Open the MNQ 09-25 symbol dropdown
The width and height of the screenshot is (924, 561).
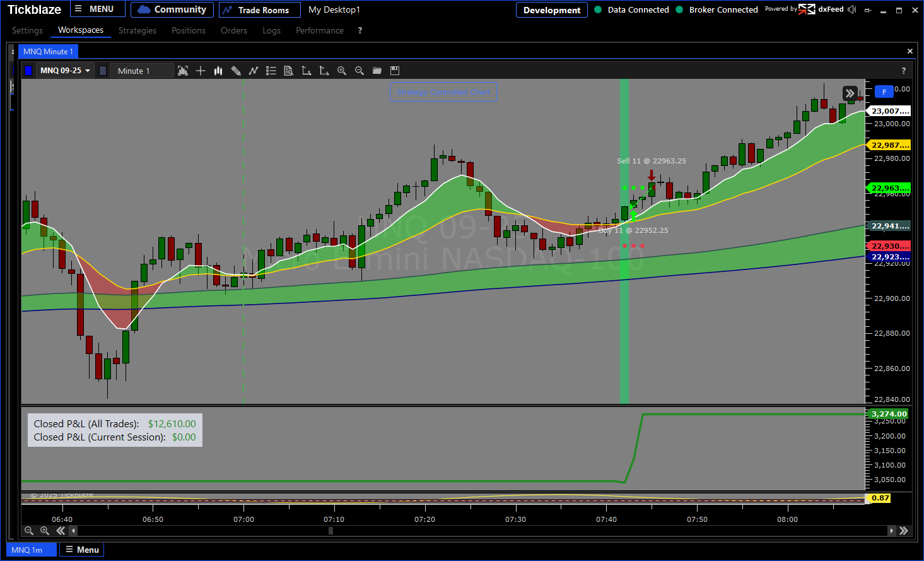(65, 71)
